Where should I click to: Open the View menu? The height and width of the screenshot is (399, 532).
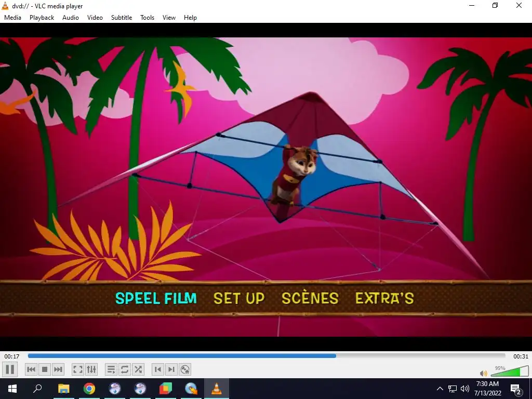[169, 18]
